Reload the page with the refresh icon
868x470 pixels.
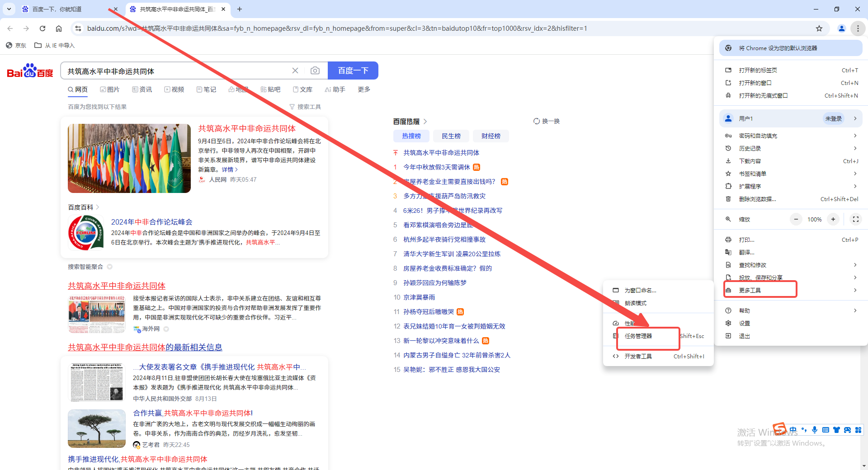42,28
